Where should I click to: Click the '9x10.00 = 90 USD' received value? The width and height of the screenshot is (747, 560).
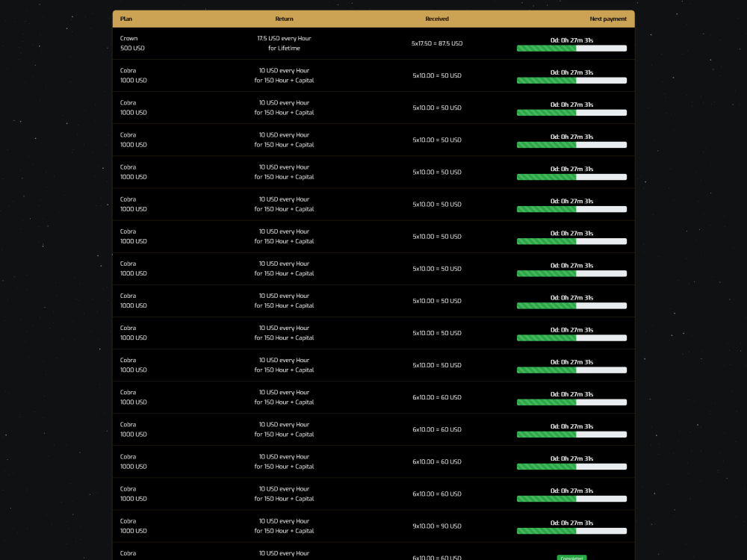coord(437,526)
